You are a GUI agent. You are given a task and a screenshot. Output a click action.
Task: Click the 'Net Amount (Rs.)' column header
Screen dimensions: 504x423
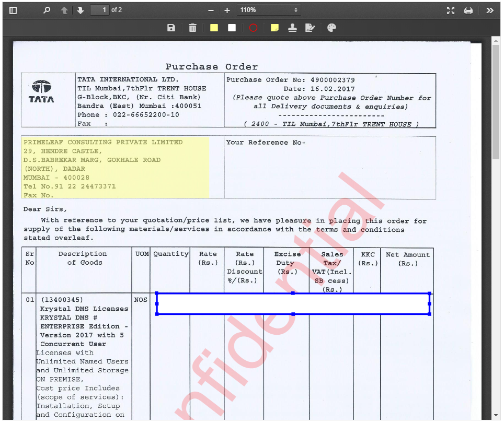pyautogui.click(x=408, y=258)
